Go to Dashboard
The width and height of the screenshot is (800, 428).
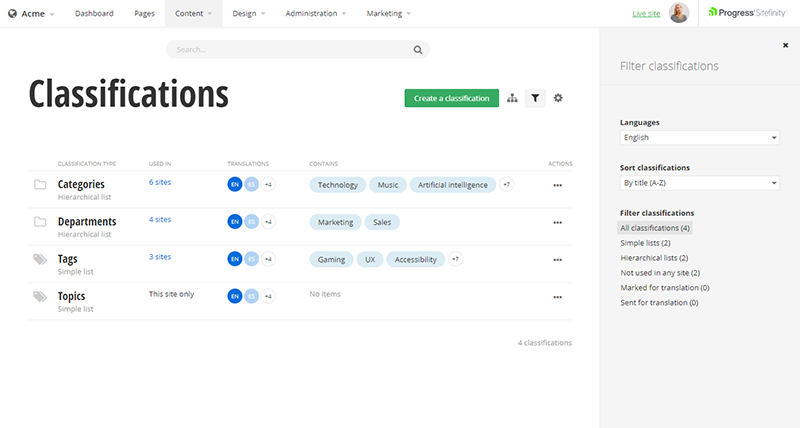tap(94, 13)
